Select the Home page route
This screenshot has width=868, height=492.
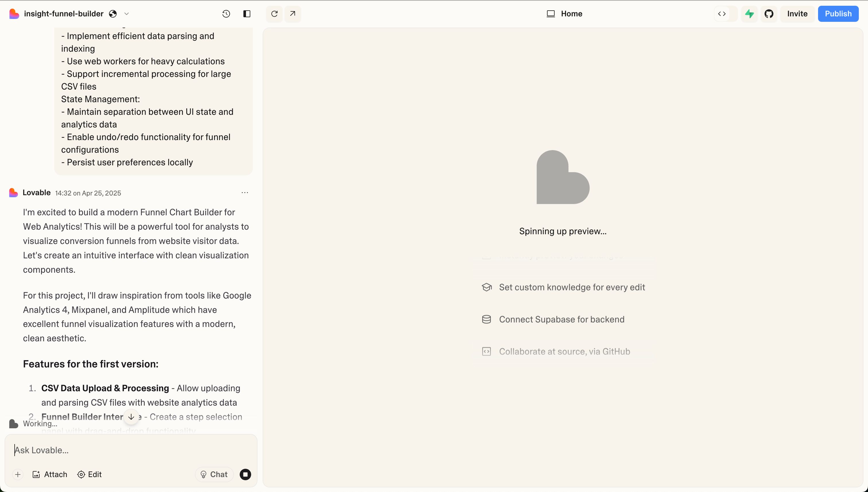(x=565, y=14)
